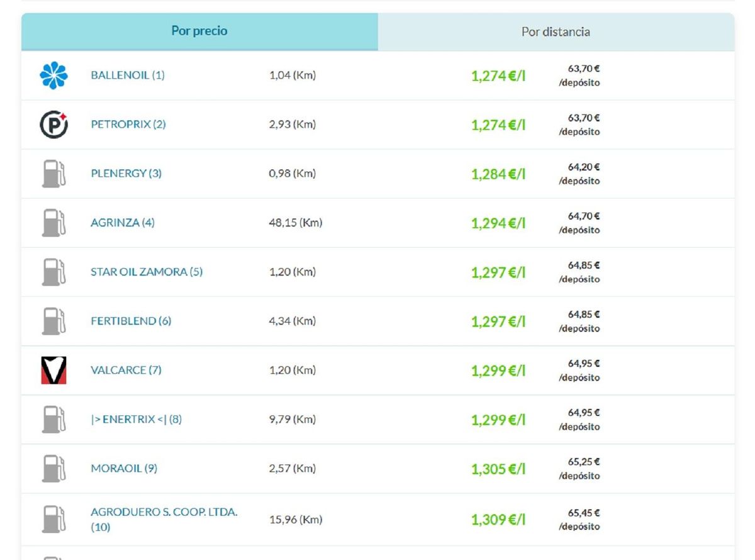Click the Petroprix circular P logo
This screenshot has width=755, height=560.
[x=53, y=125]
